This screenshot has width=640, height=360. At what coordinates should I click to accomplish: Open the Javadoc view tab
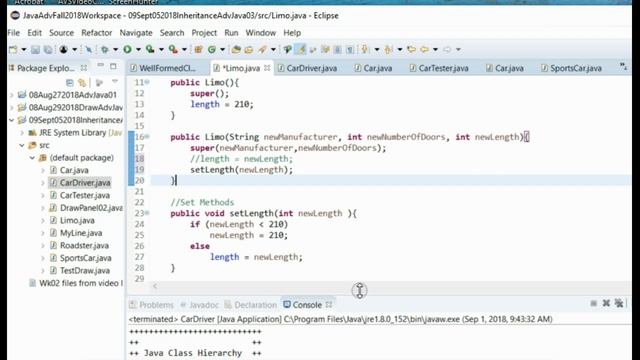click(x=200, y=305)
